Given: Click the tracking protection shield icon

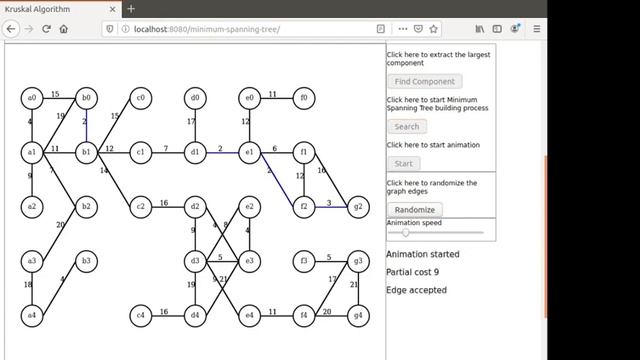Looking at the screenshot, I should pos(109,29).
